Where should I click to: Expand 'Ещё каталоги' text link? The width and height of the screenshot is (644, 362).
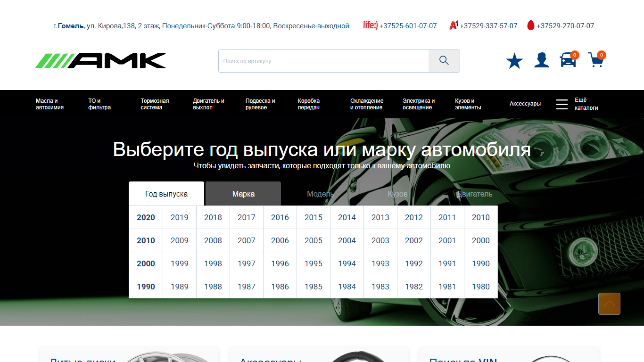tap(586, 104)
